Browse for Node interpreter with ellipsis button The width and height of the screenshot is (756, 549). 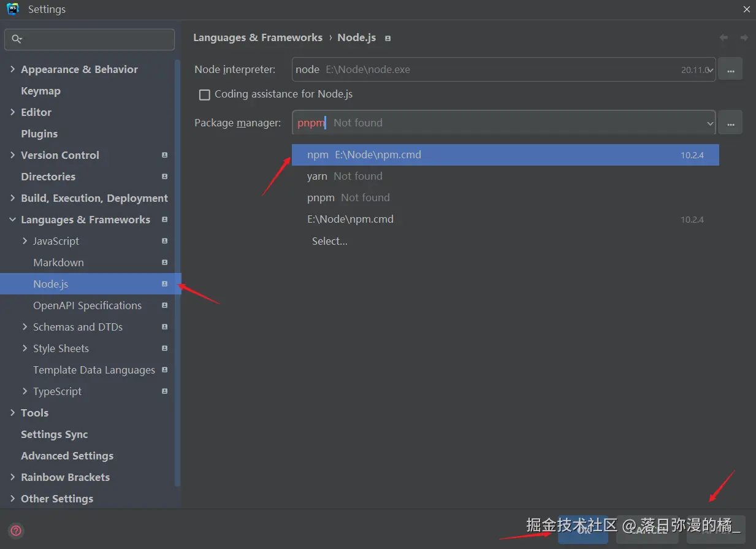(x=730, y=69)
